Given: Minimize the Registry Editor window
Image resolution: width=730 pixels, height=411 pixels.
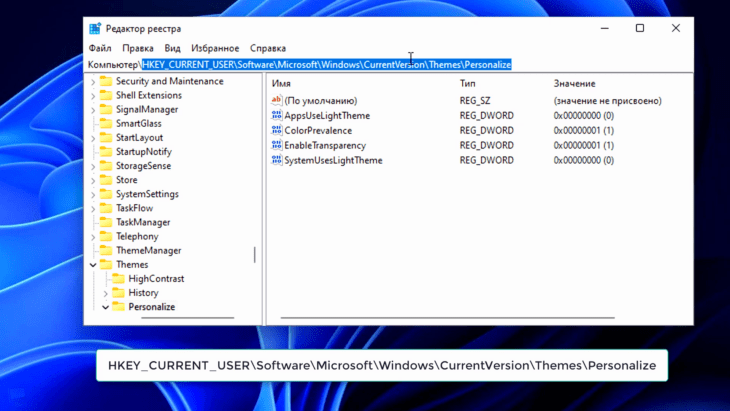Looking at the screenshot, I should tap(605, 28).
